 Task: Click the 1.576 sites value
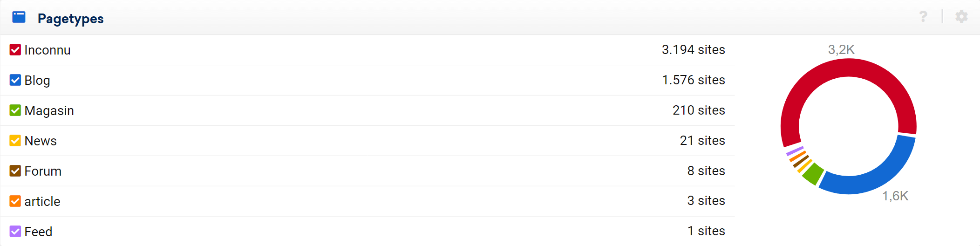694,80
